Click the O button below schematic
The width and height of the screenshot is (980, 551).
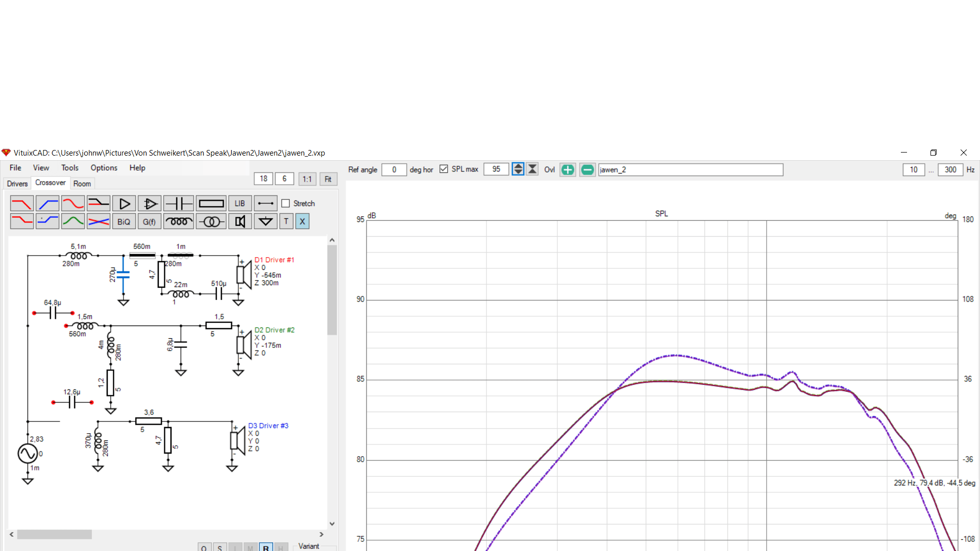pyautogui.click(x=204, y=548)
